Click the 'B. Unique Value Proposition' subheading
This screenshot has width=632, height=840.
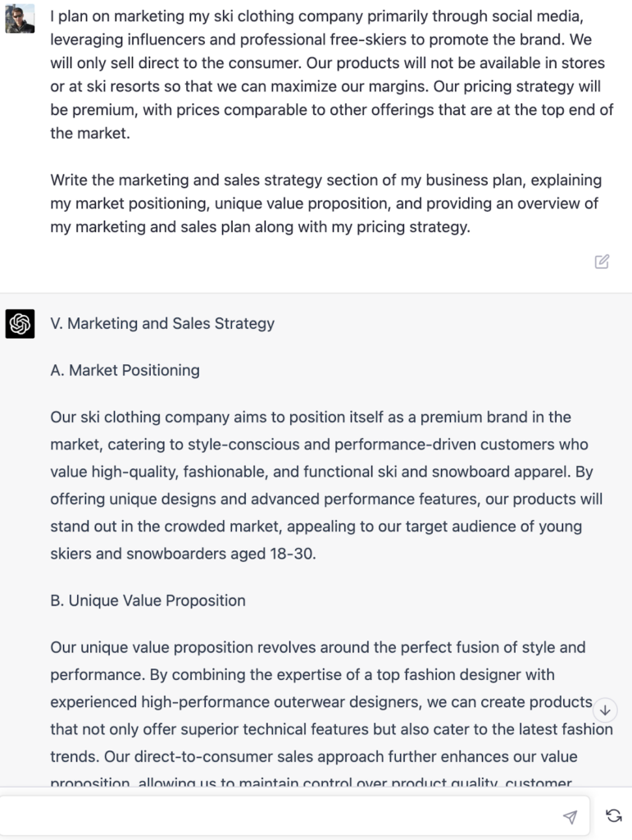(x=148, y=600)
